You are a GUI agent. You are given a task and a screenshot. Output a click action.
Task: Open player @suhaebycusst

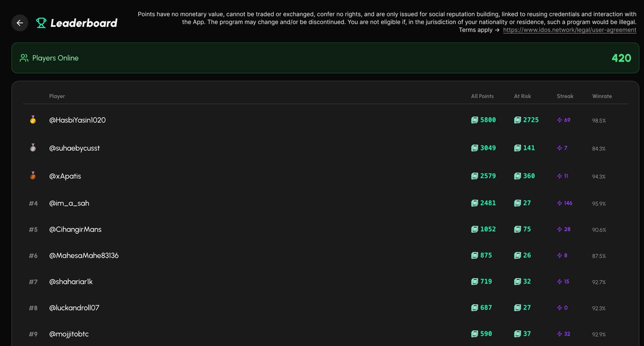pos(75,148)
